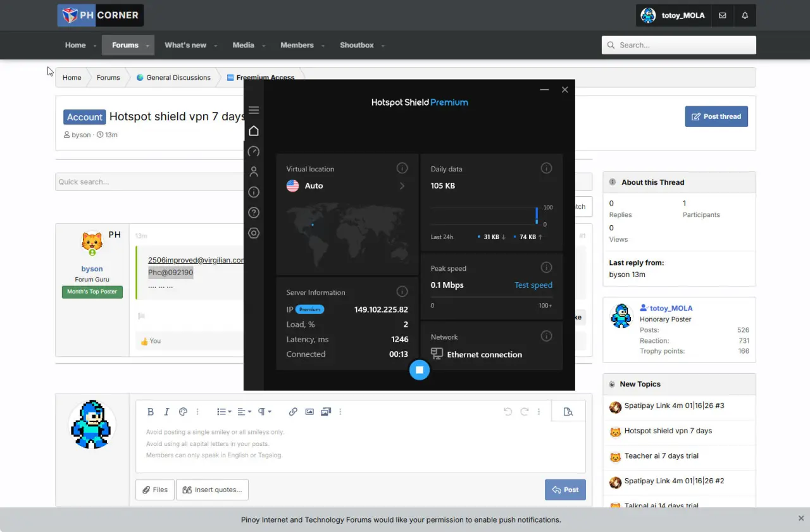This screenshot has width=810, height=532.
Task: Toggle bold formatting in the reply editor
Action: 151,412
